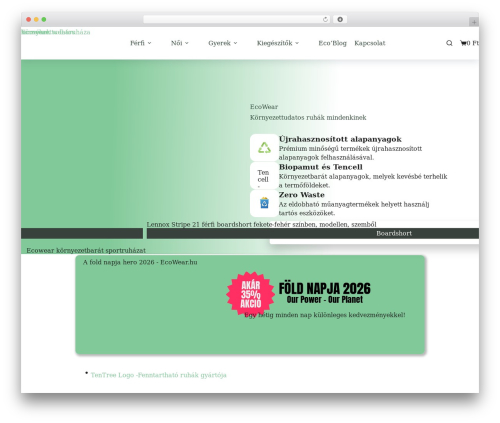Click the Biopamut és Tencell heading
500x423 pixels.
point(321,167)
